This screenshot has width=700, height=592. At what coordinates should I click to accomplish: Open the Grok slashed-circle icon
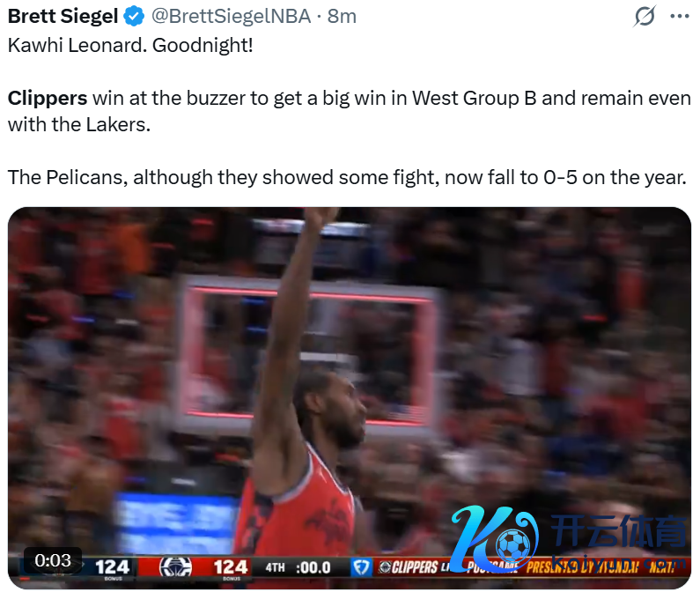[x=645, y=17]
